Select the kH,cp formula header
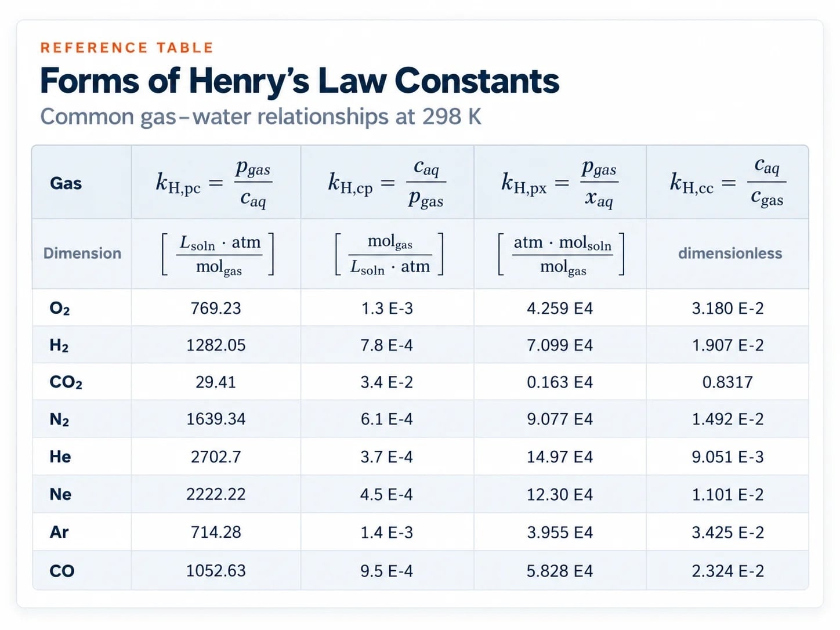The width and height of the screenshot is (840, 630). [x=387, y=183]
